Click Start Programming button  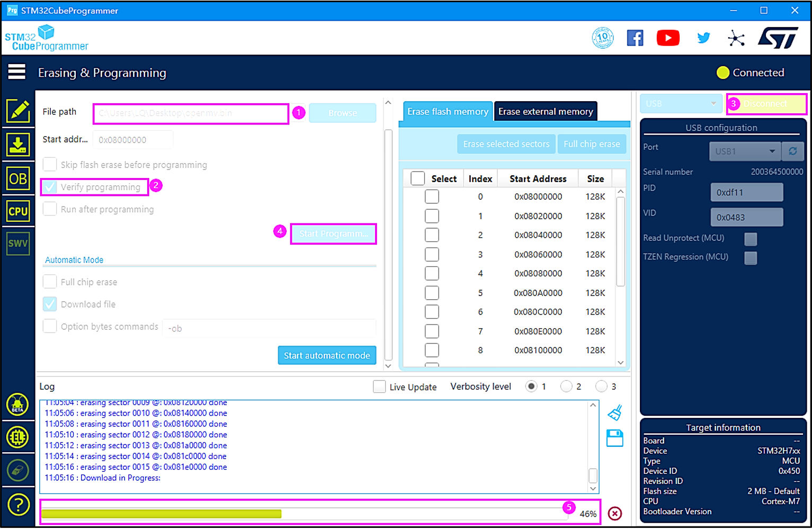pos(334,234)
